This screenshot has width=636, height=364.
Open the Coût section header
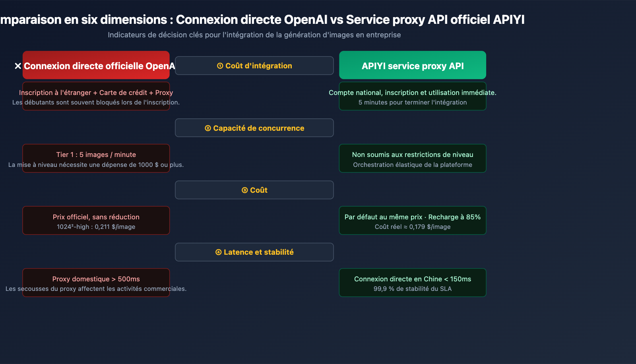click(x=254, y=190)
